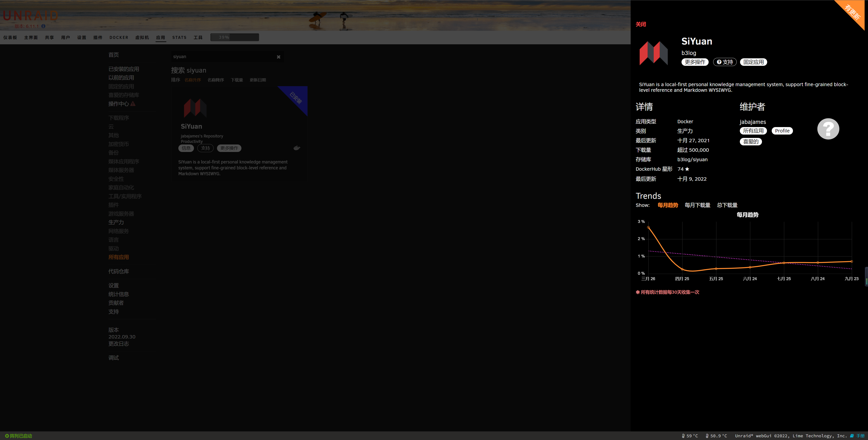This screenshot has height=440, width=868.
Task: Select the 每月趋势 chart option
Action: [668, 205]
